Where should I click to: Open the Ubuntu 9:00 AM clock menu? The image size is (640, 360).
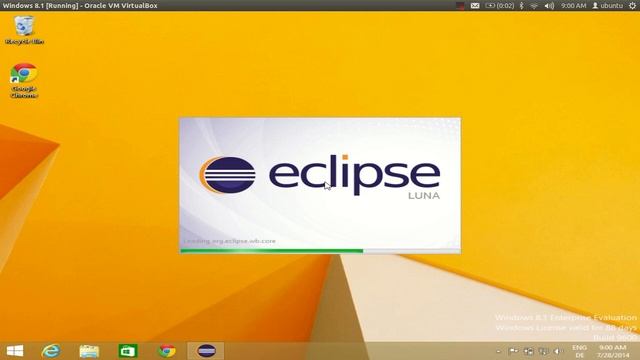pyautogui.click(x=573, y=6)
